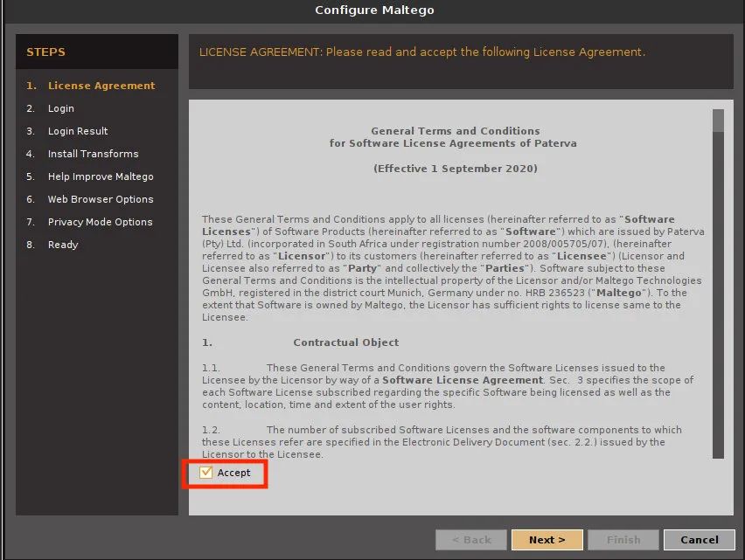
Task: Click the Configure Maltego title bar
Action: 374,10
